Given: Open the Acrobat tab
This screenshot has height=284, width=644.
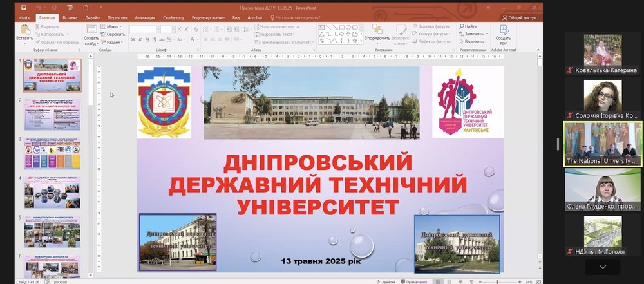Looking at the screenshot, I should point(254,17).
